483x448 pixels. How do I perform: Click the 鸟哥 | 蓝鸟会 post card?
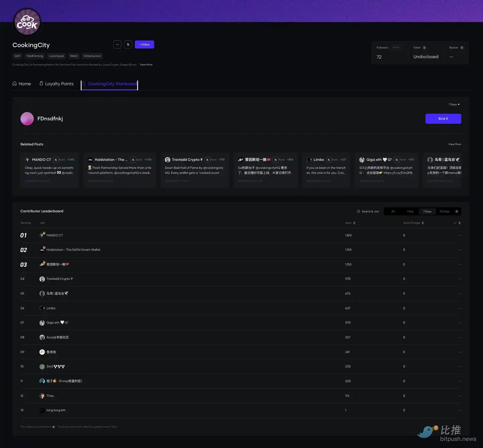[442, 170]
